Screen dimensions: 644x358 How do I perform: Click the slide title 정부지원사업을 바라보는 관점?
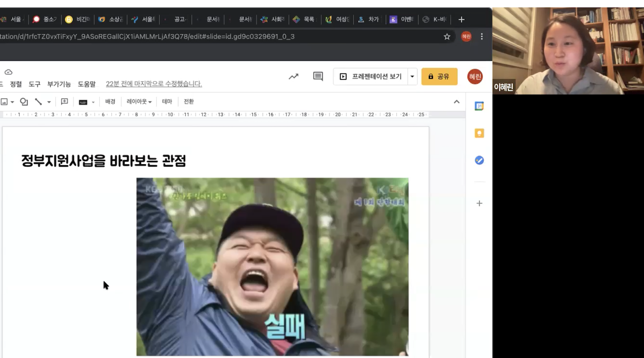click(x=103, y=161)
